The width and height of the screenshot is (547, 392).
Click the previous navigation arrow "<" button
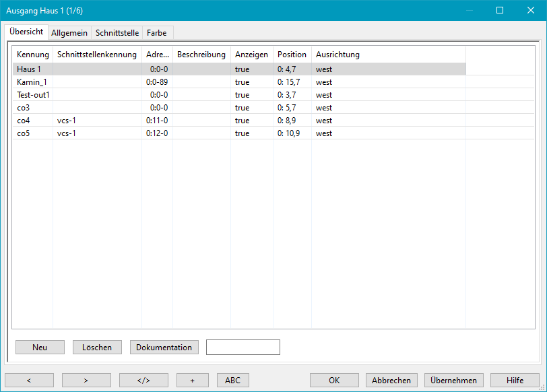pyautogui.click(x=29, y=380)
